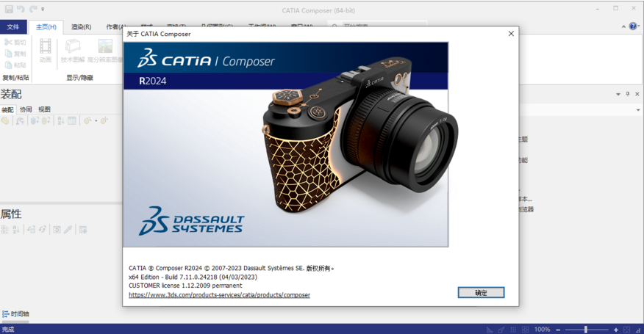644x334 pixels.
Task: Open the 文件 file menu
Action: [x=13, y=27]
